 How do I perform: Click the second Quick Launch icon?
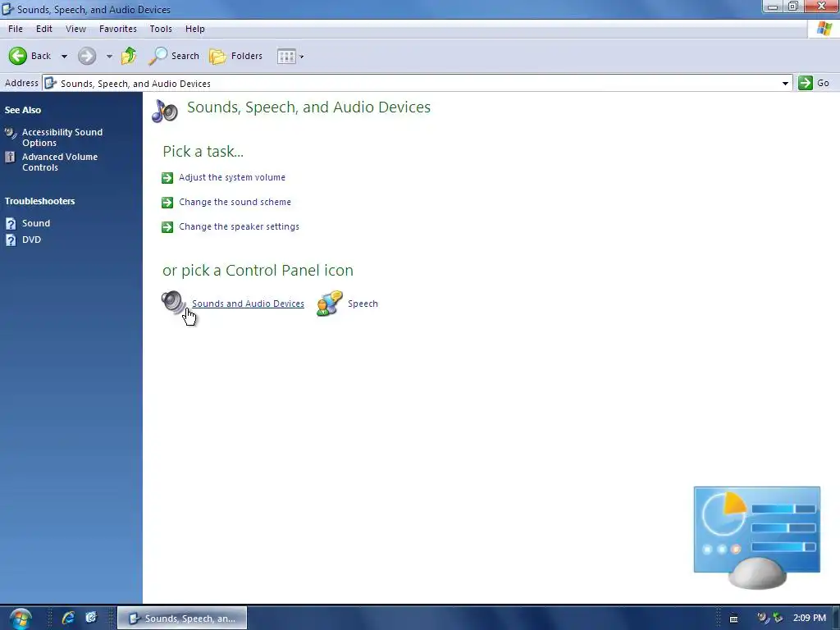[x=91, y=618]
